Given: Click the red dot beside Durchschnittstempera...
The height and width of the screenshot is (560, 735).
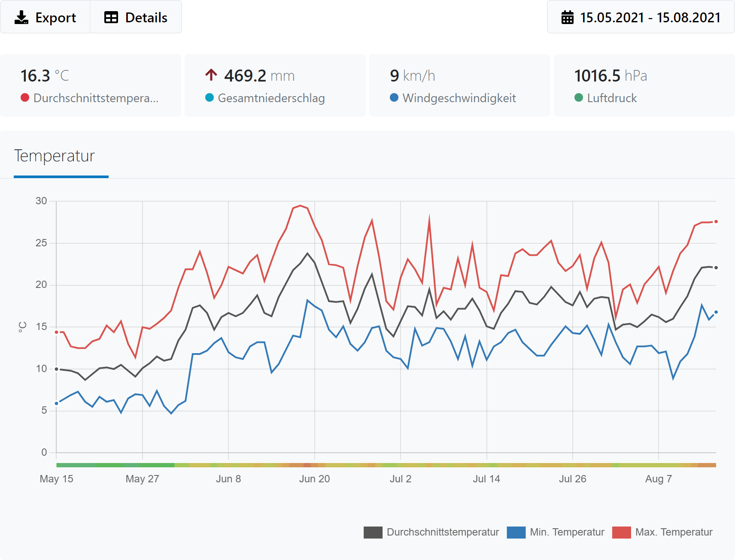Looking at the screenshot, I should 25,98.
